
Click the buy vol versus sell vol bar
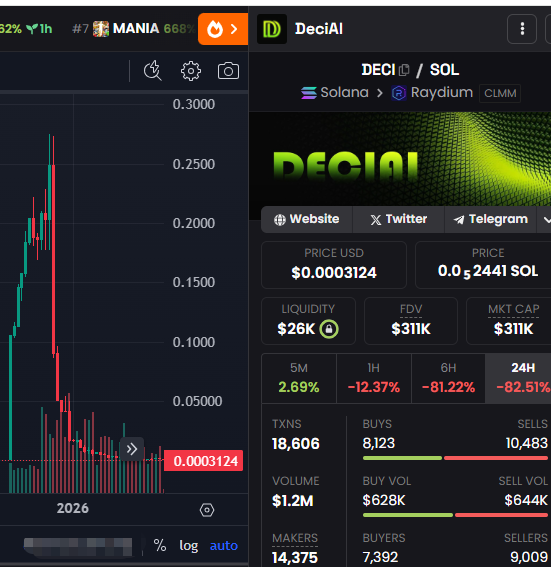(455, 515)
